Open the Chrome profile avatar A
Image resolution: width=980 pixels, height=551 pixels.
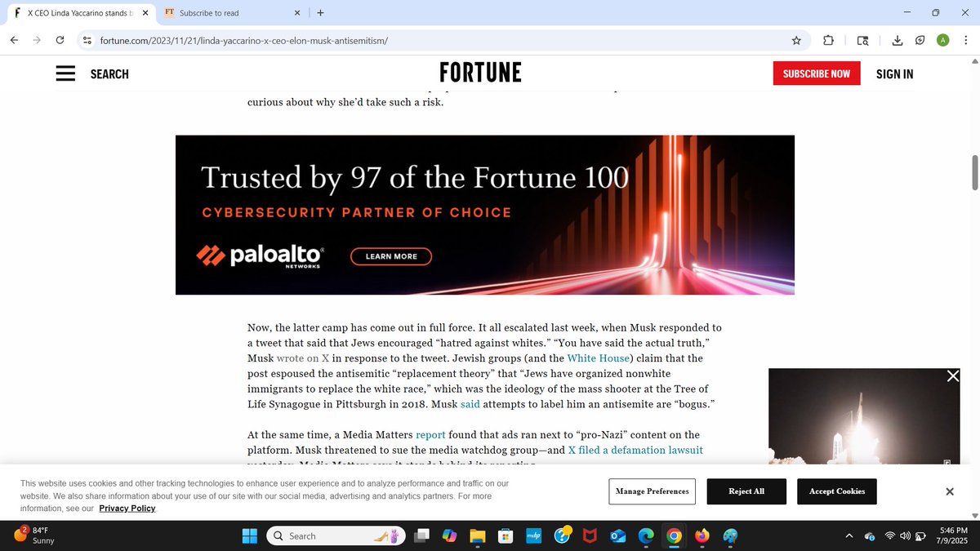pyautogui.click(x=942, y=40)
